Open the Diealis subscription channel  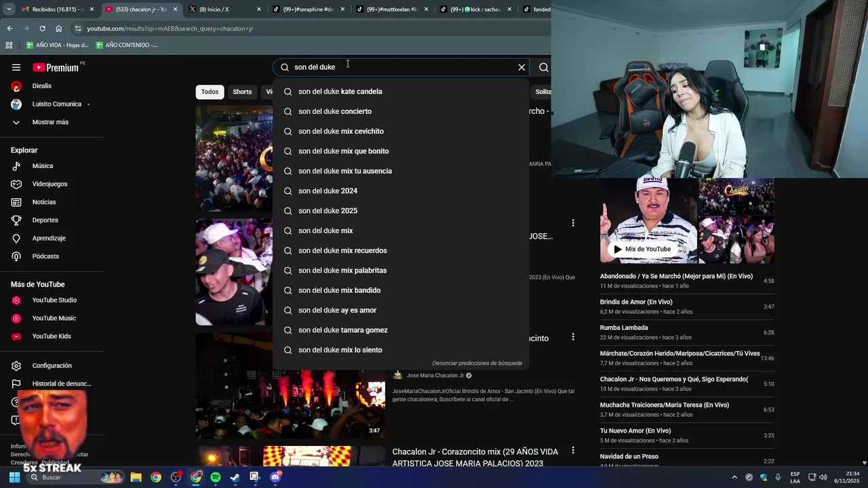pos(41,86)
